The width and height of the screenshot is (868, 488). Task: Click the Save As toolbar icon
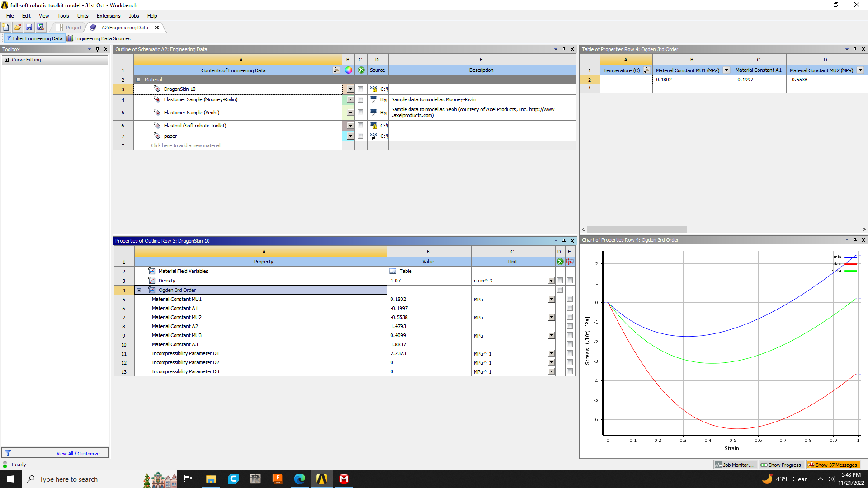coord(41,28)
